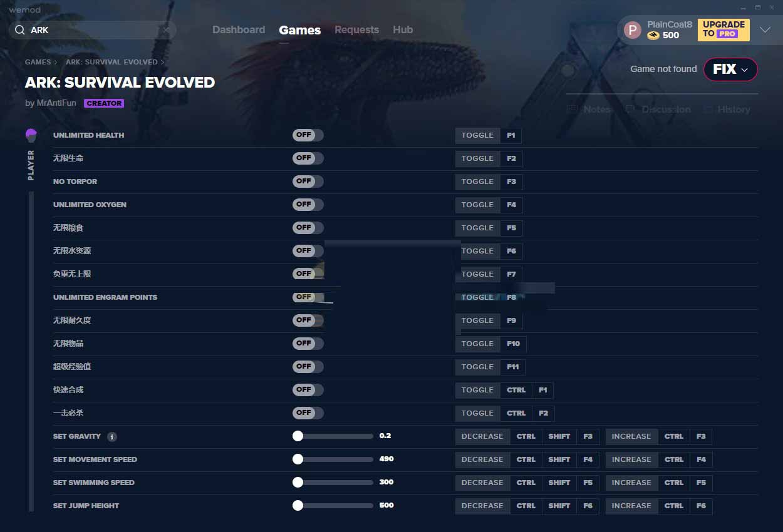Screen dimensions: 783x532
Task: Open the Notes panel icon
Action: point(572,109)
